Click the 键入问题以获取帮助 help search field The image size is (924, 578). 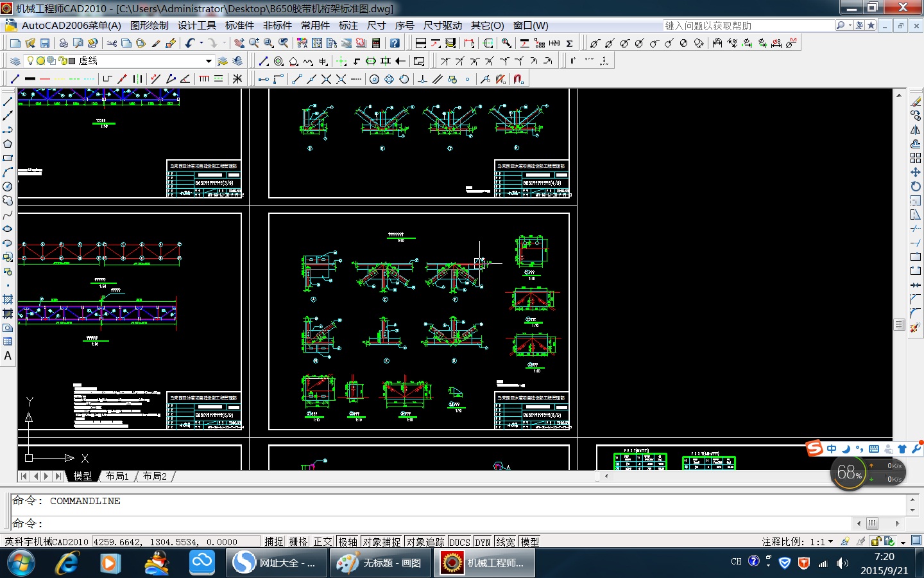748,26
